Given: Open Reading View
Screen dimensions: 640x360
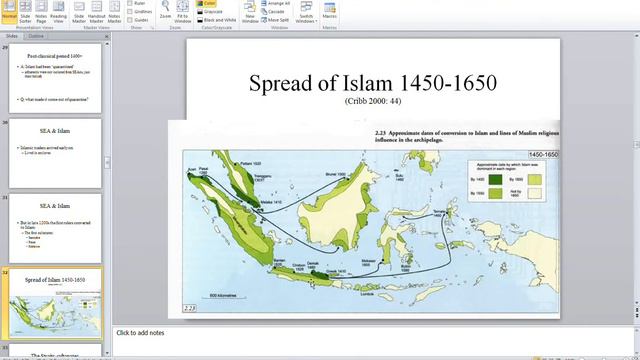Looking at the screenshot, I should tap(58, 11).
